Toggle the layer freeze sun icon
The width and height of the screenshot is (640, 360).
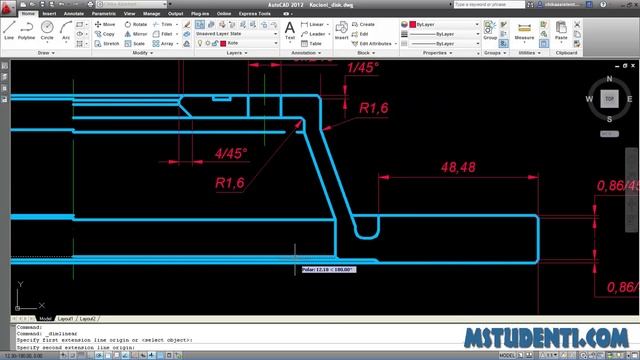point(207,43)
